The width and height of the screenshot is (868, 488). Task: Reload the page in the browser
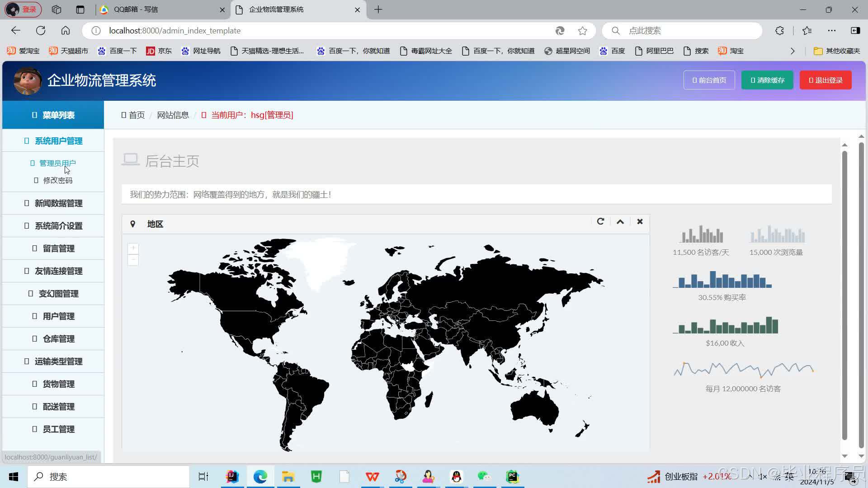[x=41, y=31]
